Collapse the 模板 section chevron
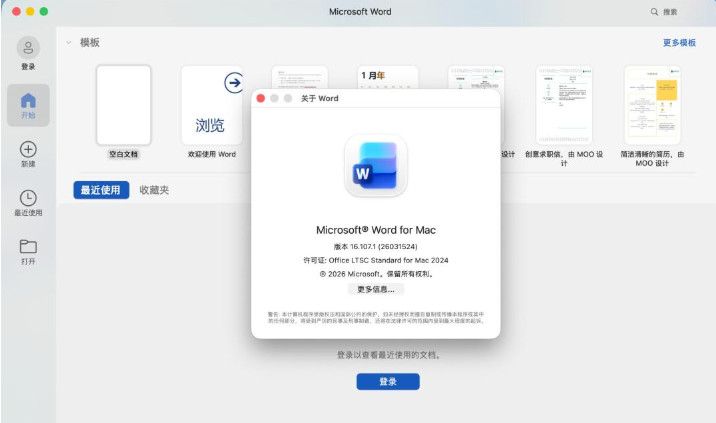The image size is (716, 423). coord(68,42)
